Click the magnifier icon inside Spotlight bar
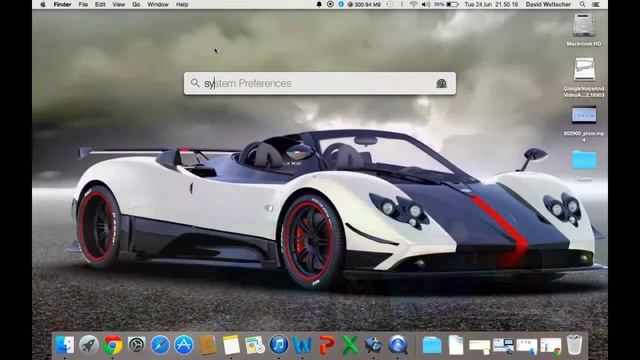The image size is (640, 360). coord(195,83)
